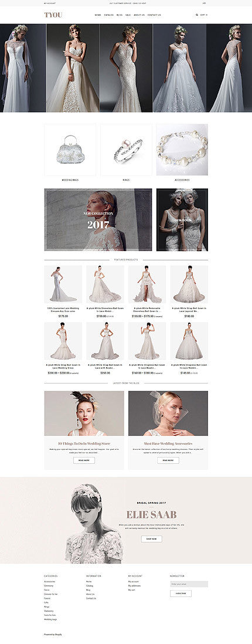Viewport: 252px width, 644px height.
Task: Open Decor in footer categories
Action: tap(47, 590)
